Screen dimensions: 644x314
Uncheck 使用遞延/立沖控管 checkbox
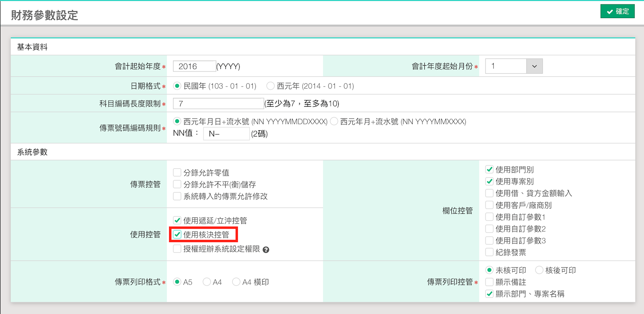coord(177,220)
